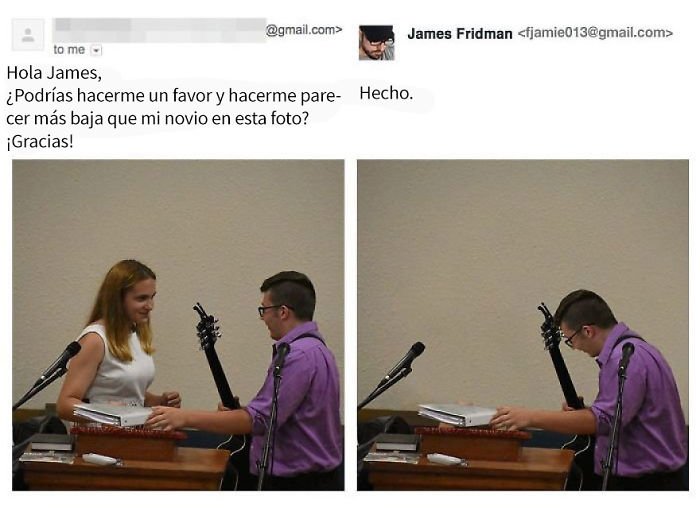700x508 pixels.
Task: Click the white sleeveless top in left photo
Action: click(x=118, y=370)
